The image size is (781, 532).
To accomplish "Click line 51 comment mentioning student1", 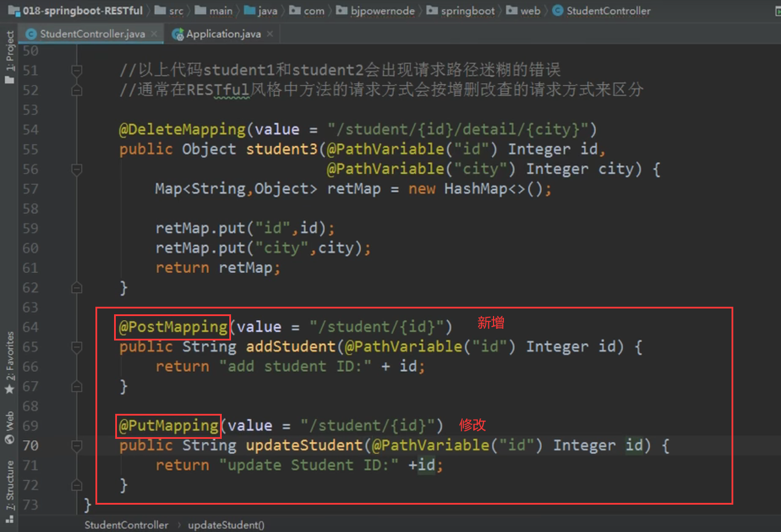I will point(340,70).
